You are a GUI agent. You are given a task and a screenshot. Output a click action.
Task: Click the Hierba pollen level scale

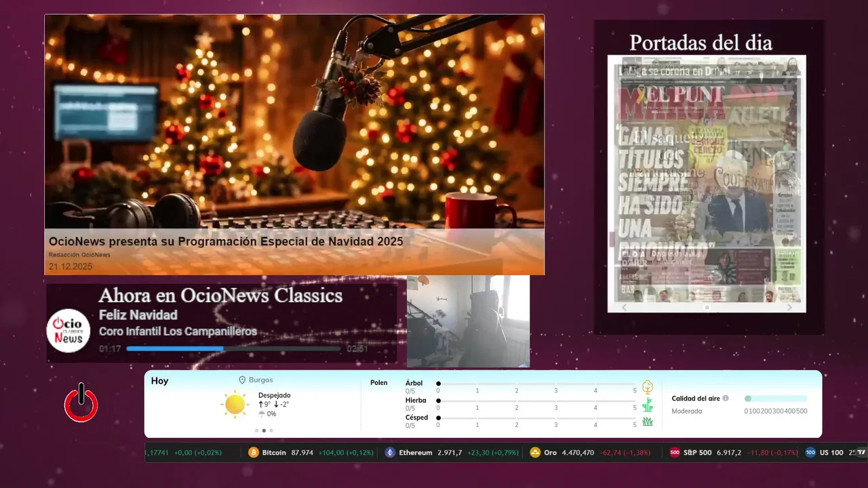[x=536, y=401]
